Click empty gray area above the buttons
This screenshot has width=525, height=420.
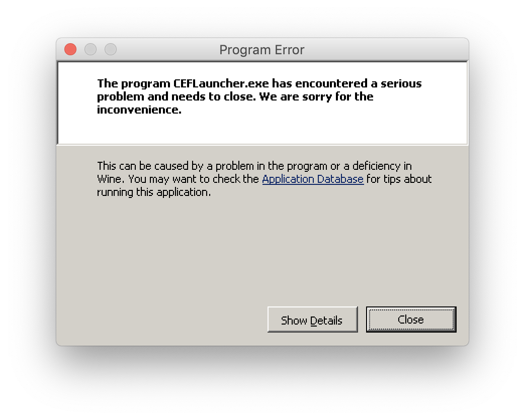262,251
